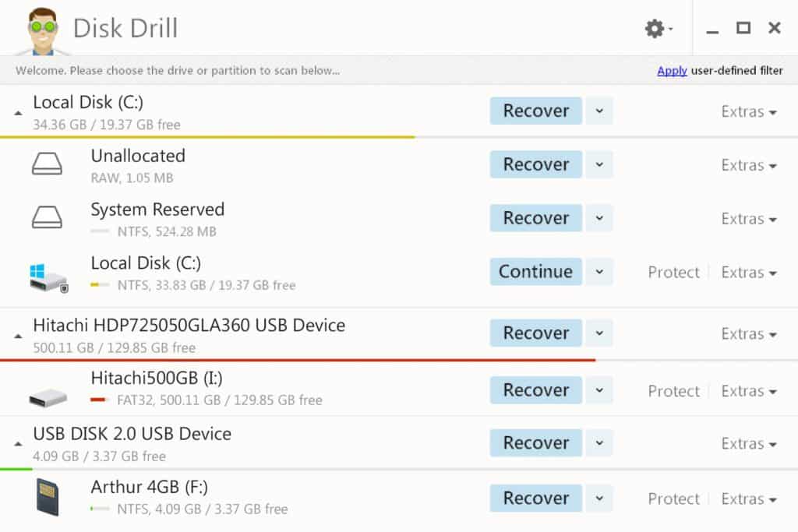
Task: Click Continue for Local Disk (C:)
Action: [x=535, y=272]
